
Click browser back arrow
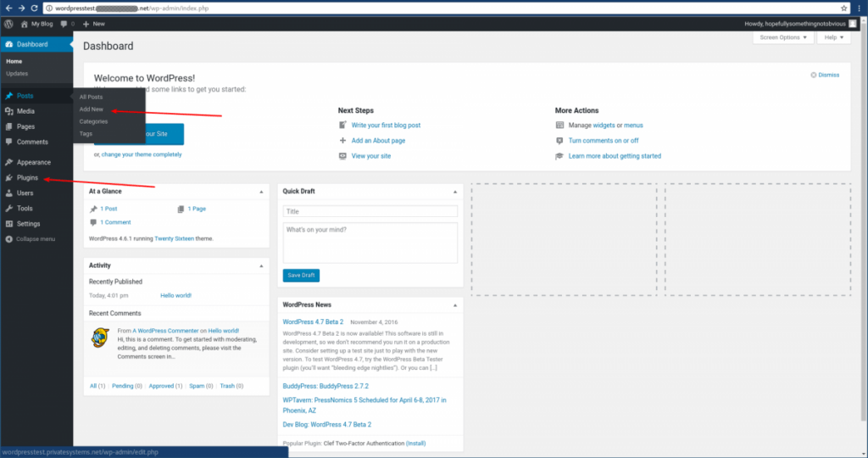pos(8,8)
